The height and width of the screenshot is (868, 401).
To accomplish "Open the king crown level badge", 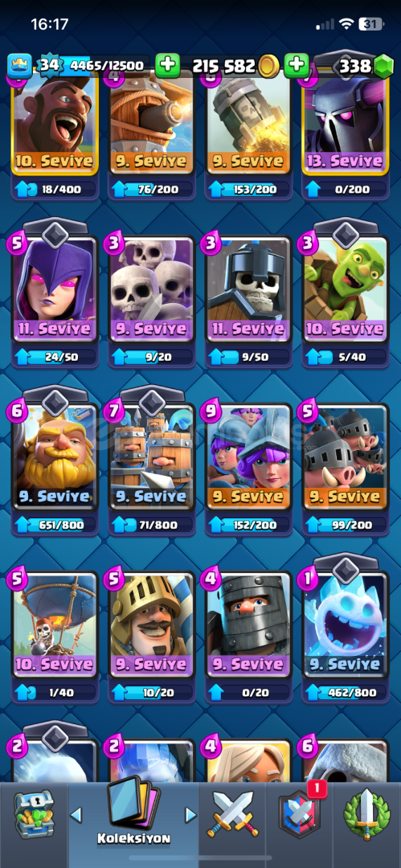I will click(x=19, y=66).
